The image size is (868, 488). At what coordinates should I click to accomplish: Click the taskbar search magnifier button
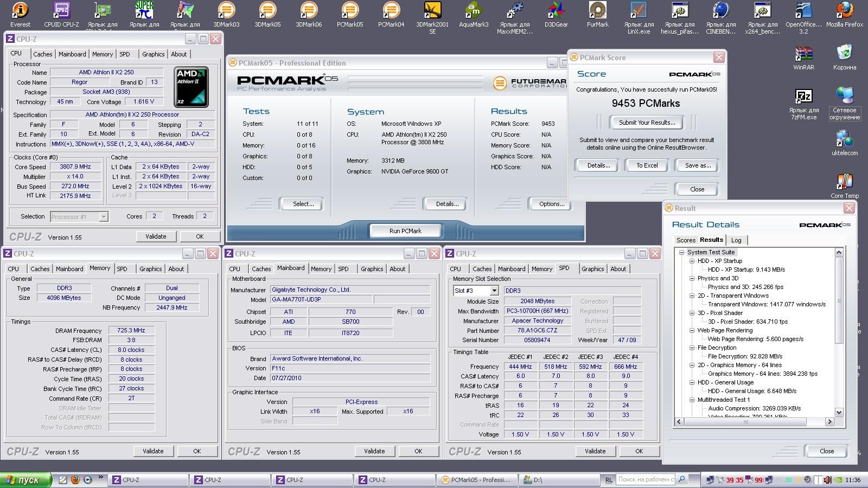[x=682, y=479]
